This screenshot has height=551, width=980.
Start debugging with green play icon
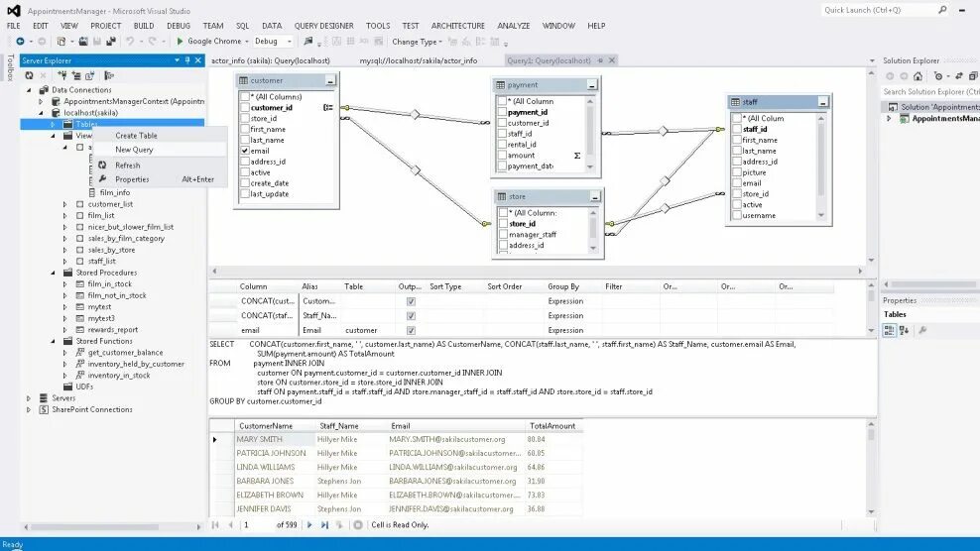click(x=180, y=42)
